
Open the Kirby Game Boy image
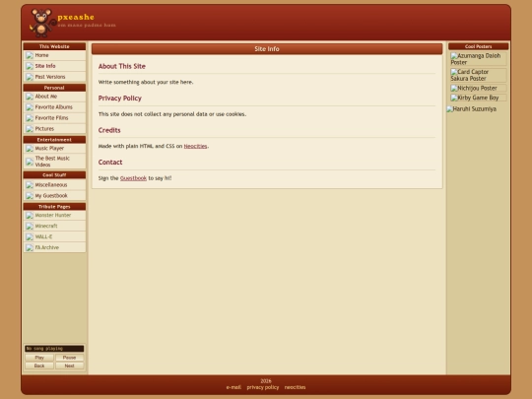click(478, 98)
